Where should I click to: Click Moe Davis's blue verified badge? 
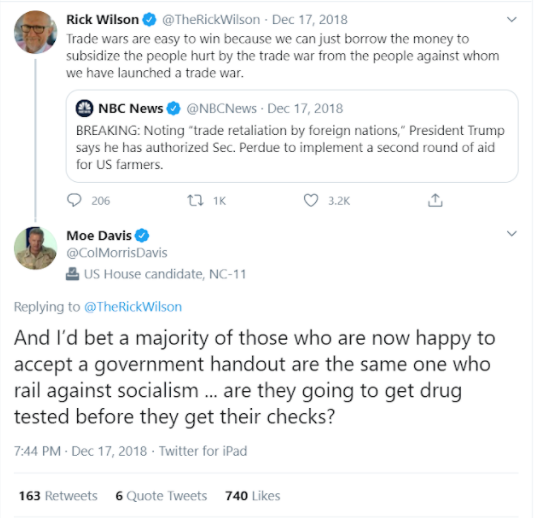coord(142,235)
